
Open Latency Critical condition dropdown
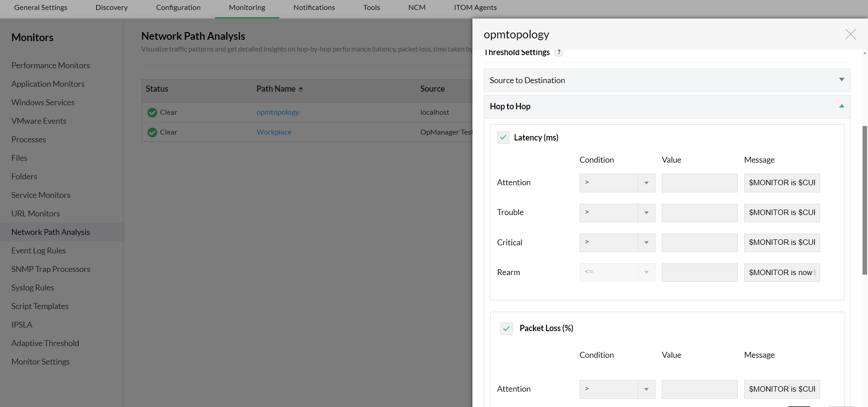point(646,243)
